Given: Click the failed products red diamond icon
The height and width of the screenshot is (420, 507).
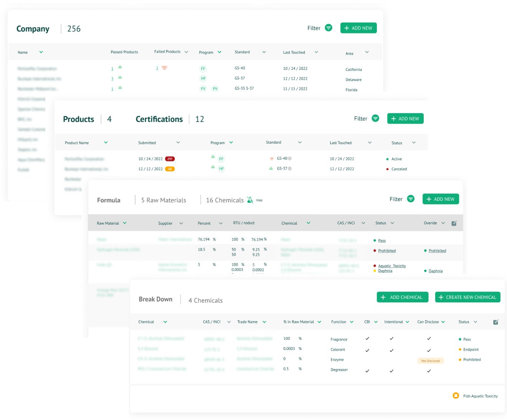Looking at the screenshot, I should [164, 68].
